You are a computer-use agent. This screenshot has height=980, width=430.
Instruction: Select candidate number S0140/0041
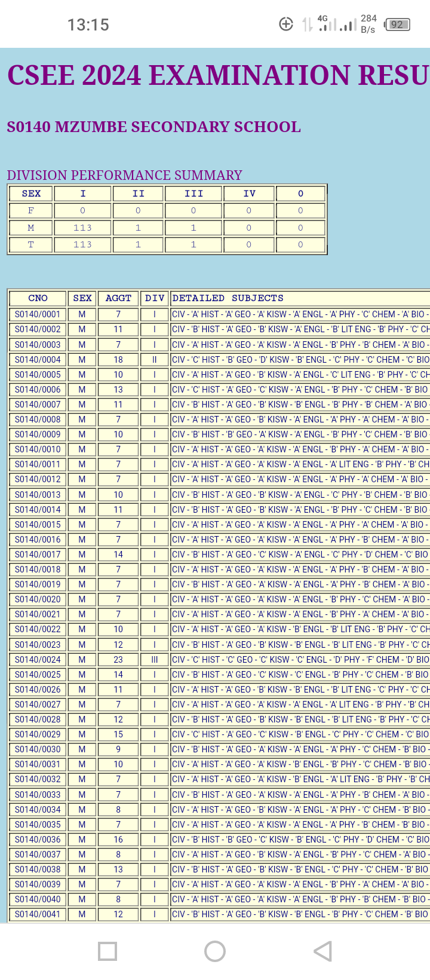(38, 914)
